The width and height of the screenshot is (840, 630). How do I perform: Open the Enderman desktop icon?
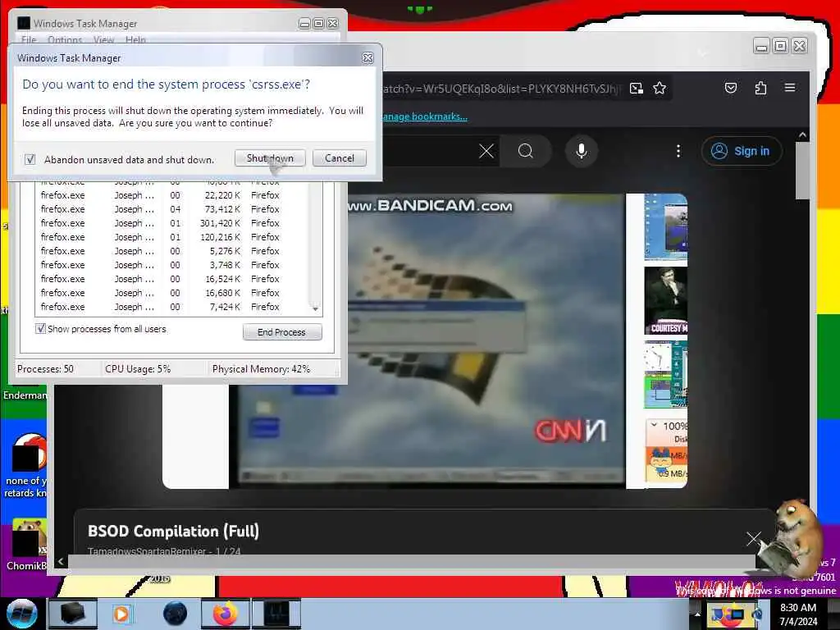pos(25,395)
